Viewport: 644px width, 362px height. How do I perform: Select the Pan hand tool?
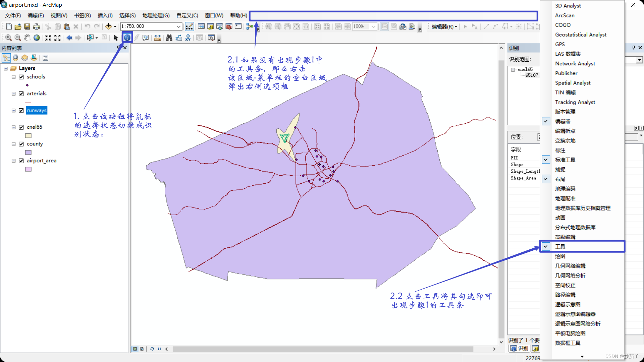coord(27,38)
